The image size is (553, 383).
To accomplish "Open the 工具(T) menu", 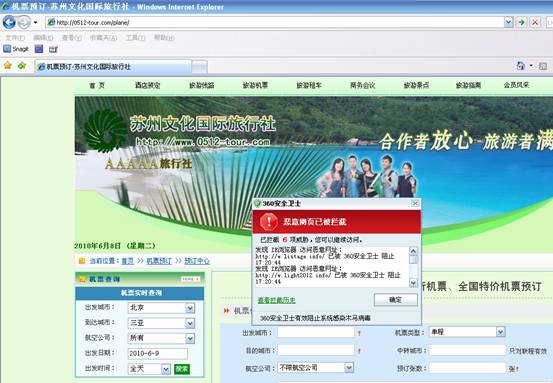I will coord(135,38).
